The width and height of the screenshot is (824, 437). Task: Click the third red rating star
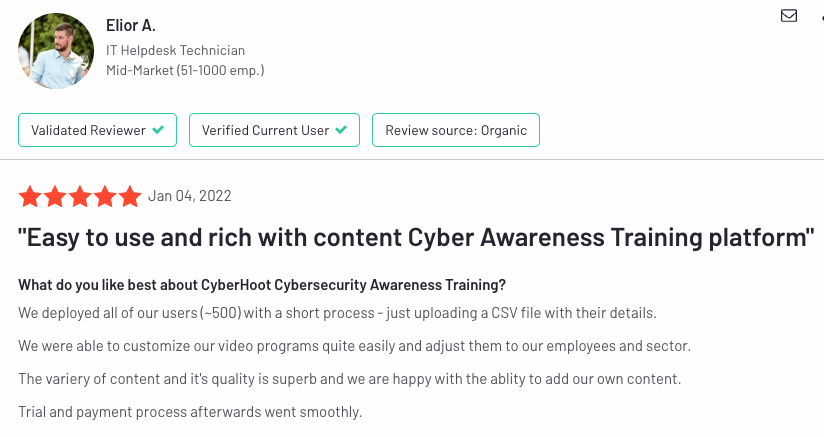tap(80, 197)
